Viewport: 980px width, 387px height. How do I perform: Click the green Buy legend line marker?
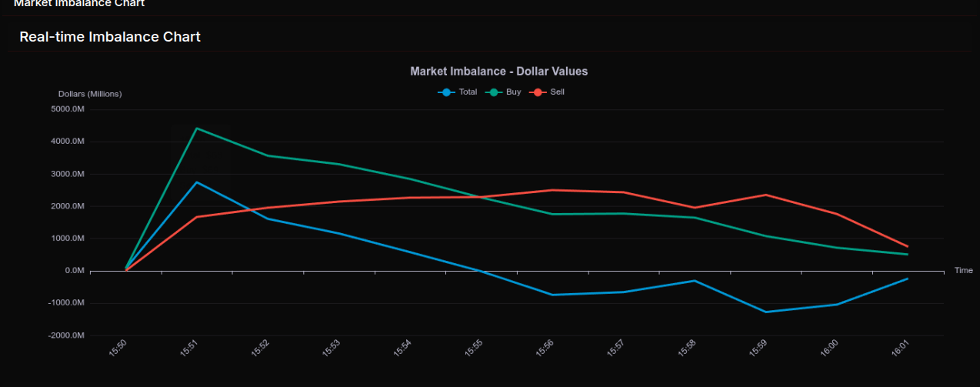[x=493, y=92]
